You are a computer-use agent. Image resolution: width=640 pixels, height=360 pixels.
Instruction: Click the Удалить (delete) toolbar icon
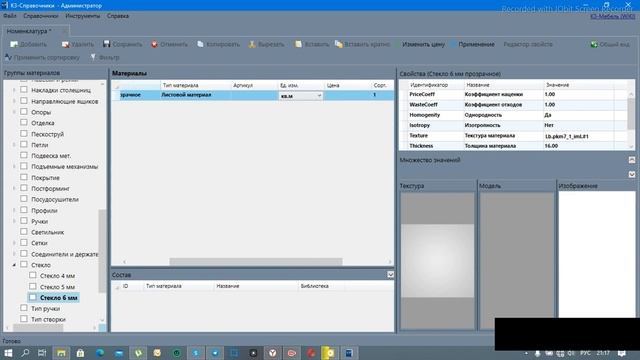point(65,44)
